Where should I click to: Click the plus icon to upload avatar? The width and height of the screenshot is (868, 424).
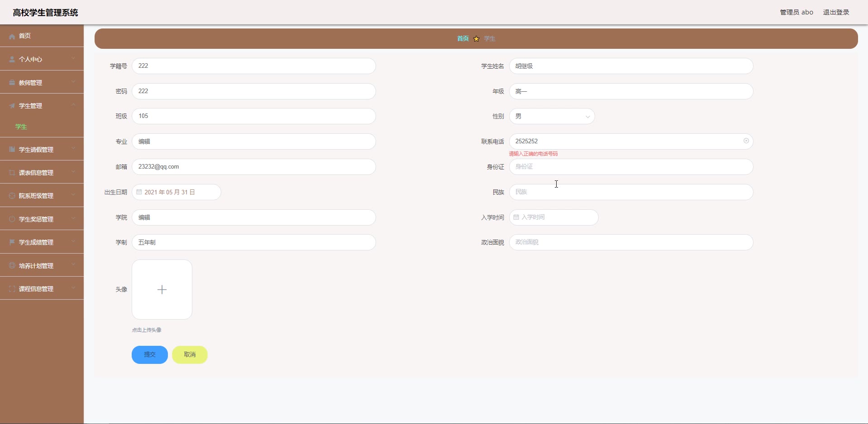[x=162, y=290]
